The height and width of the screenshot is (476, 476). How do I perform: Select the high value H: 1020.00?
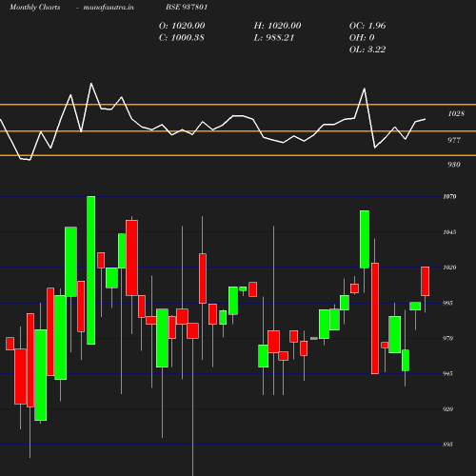[x=278, y=26]
